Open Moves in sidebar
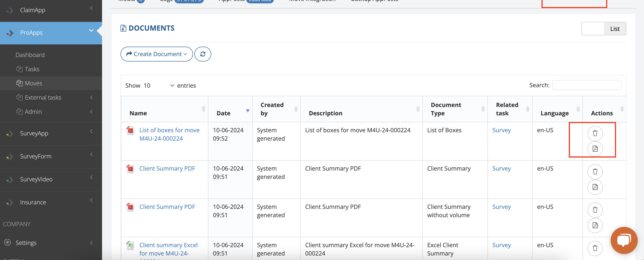Screen dimensions: 644x260 [x=33, y=83]
